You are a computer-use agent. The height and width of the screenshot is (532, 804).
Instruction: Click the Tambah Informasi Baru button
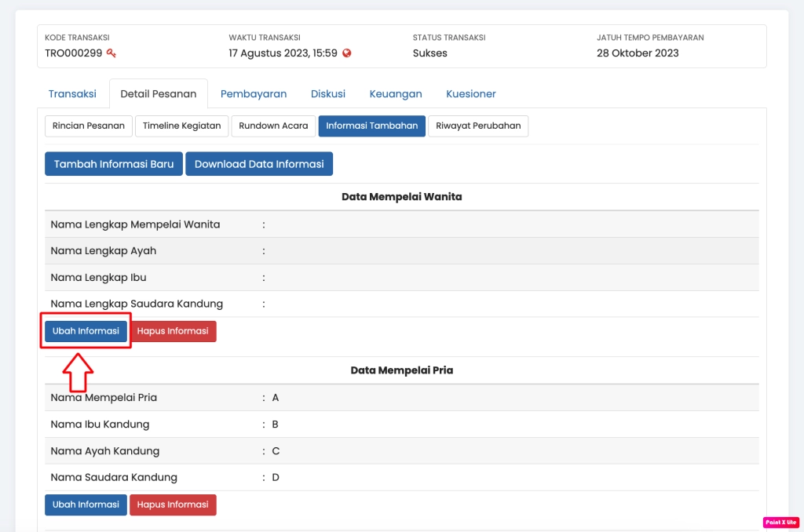[114, 164]
